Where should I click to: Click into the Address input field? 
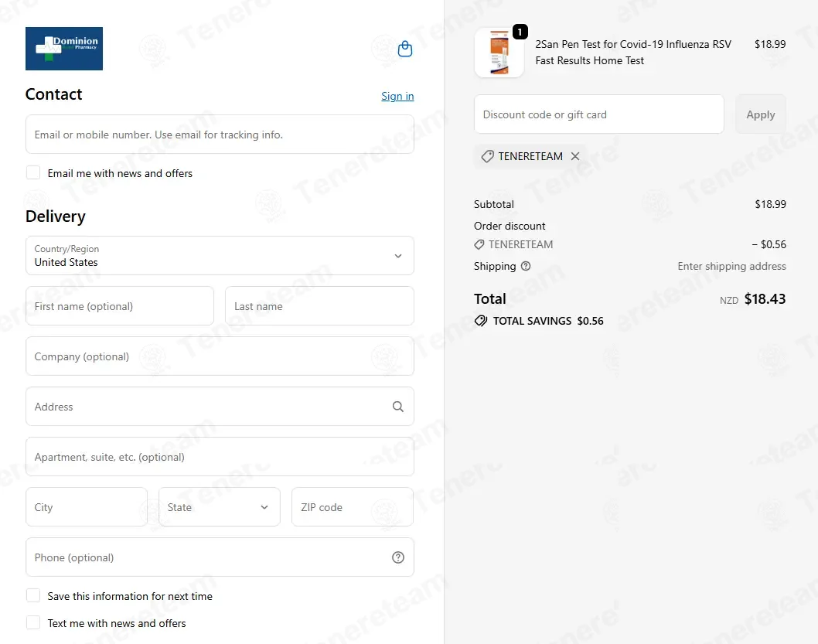pyautogui.click(x=220, y=407)
